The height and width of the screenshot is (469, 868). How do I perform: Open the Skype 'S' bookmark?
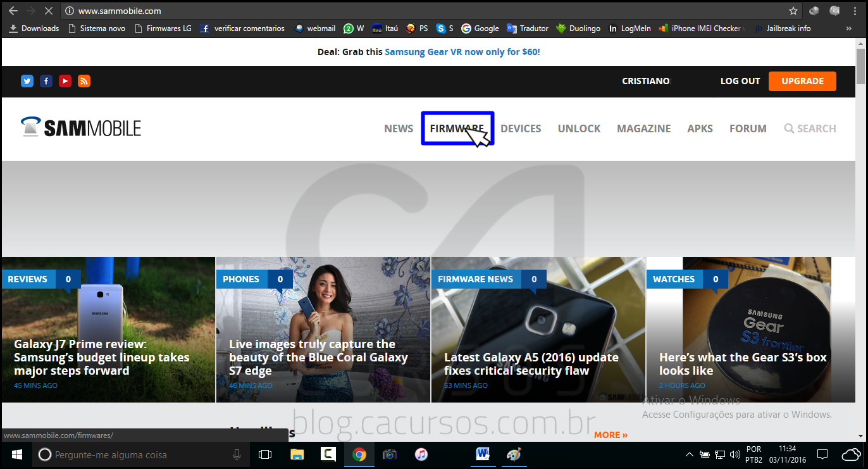(x=445, y=28)
